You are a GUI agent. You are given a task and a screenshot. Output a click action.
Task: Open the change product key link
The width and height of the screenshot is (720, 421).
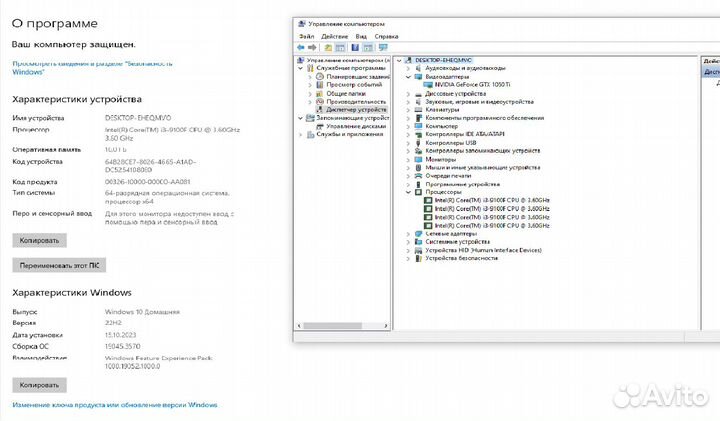click(x=115, y=405)
